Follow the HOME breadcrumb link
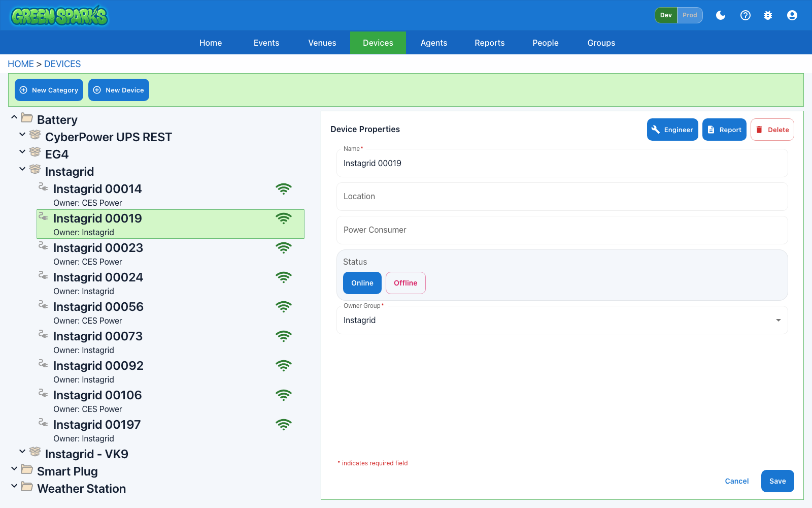 click(21, 64)
